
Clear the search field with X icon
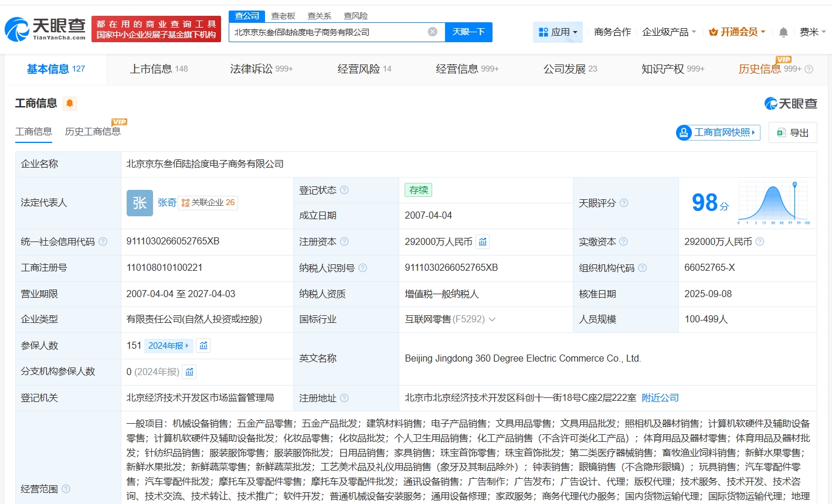(432, 32)
